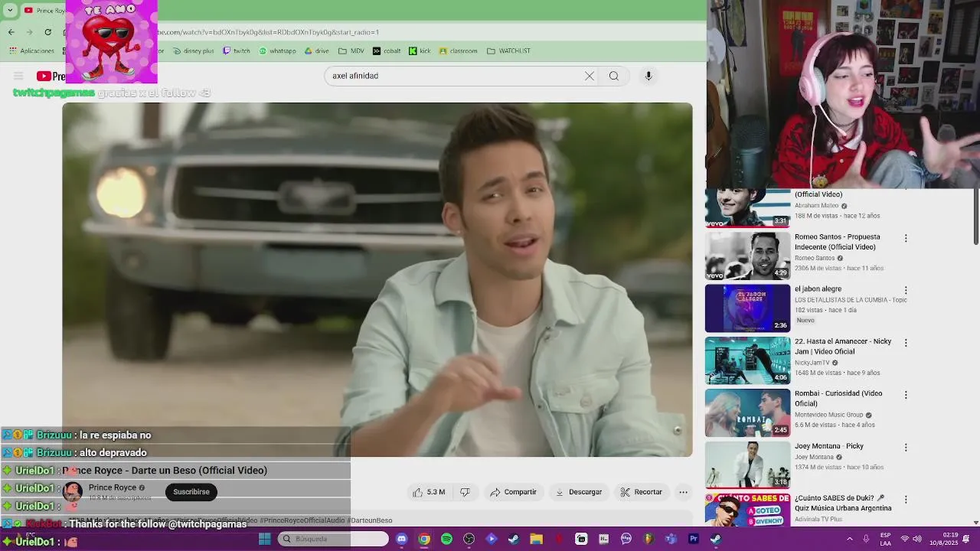
Task: Open options menu for Duki quiz video
Action: point(906,500)
